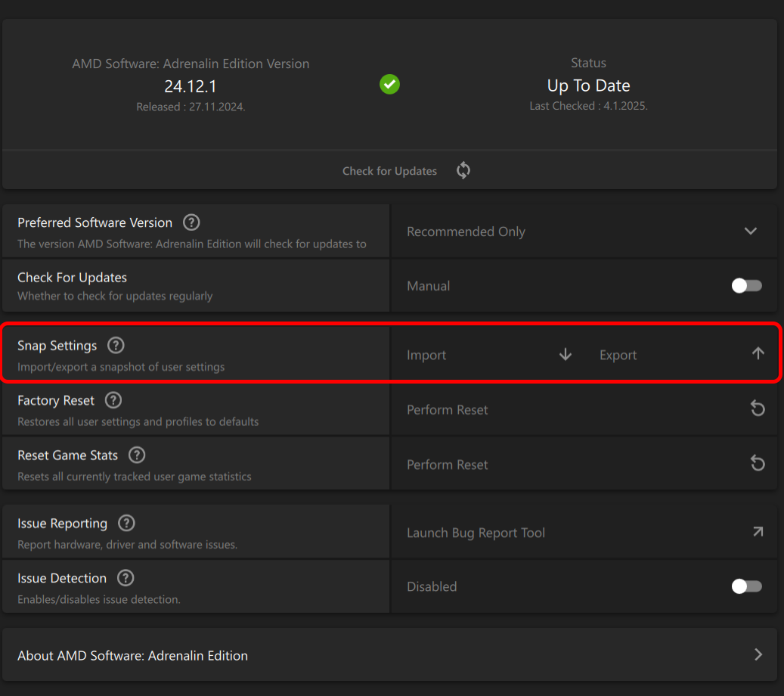Open help icon next to Reset Game Stats
This screenshot has height=696, width=784.
pyautogui.click(x=137, y=455)
